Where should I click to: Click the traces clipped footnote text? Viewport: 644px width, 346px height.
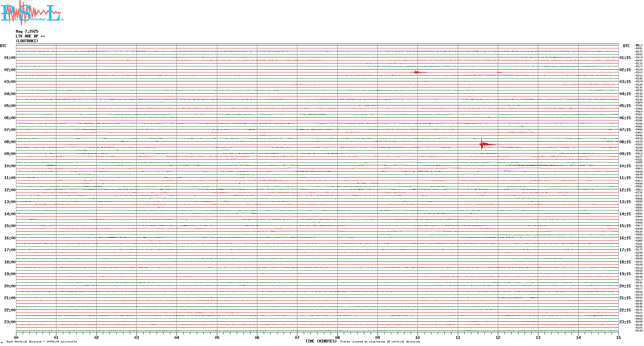click(380, 342)
